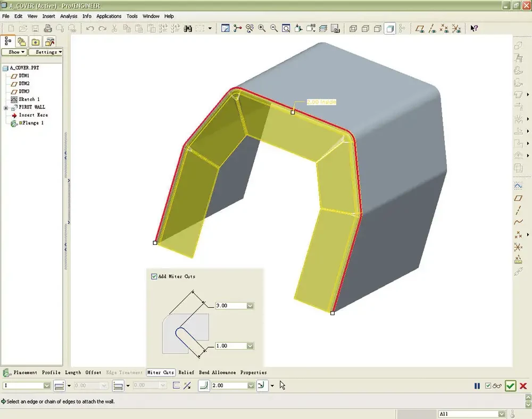The image size is (532, 419).
Task: Open the miter cut 3.00 width dropdown
Action: 250,306
